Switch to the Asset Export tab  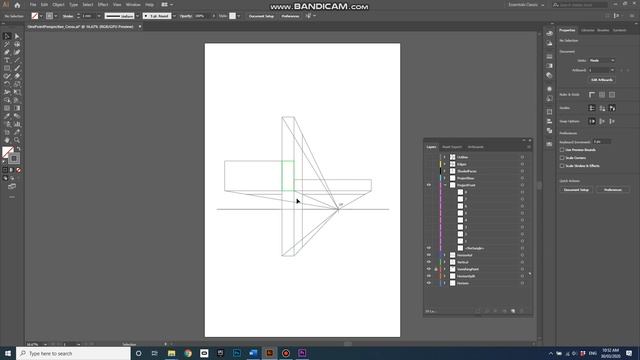[452, 147]
